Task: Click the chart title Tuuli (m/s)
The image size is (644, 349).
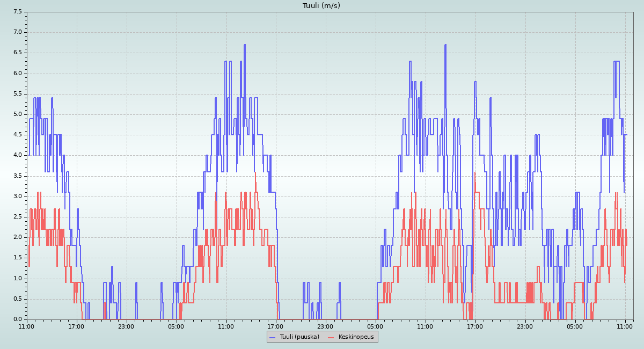Action: point(321,6)
